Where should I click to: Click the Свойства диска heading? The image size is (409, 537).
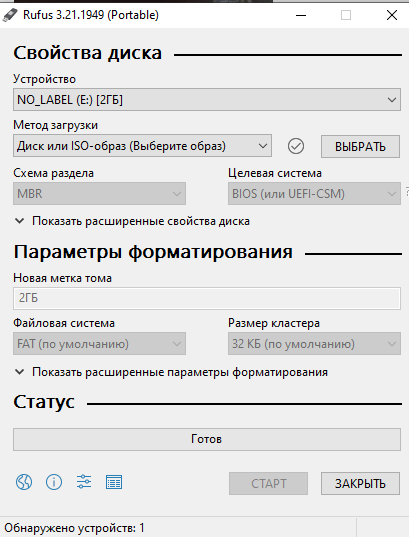87,53
